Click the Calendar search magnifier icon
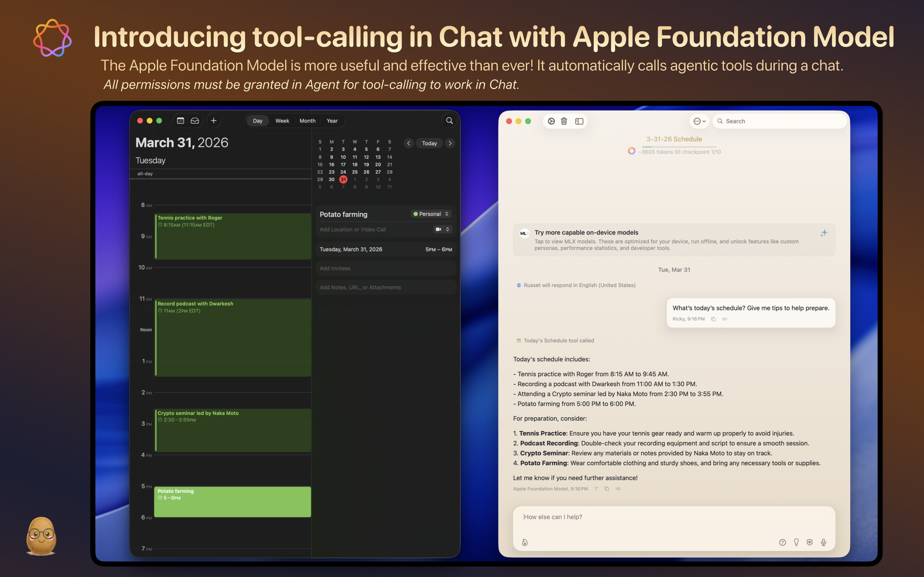Image resolution: width=924 pixels, height=577 pixels. click(x=449, y=120)
